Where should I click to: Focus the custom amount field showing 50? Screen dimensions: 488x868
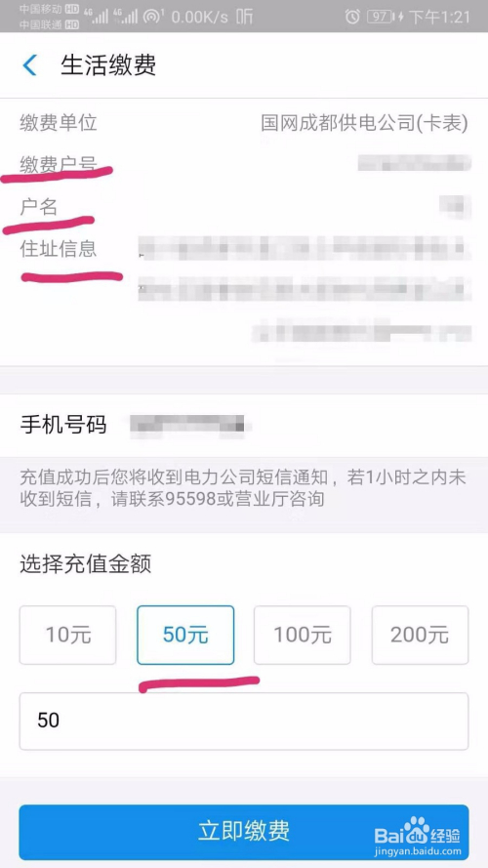click(x=244, y=722)
